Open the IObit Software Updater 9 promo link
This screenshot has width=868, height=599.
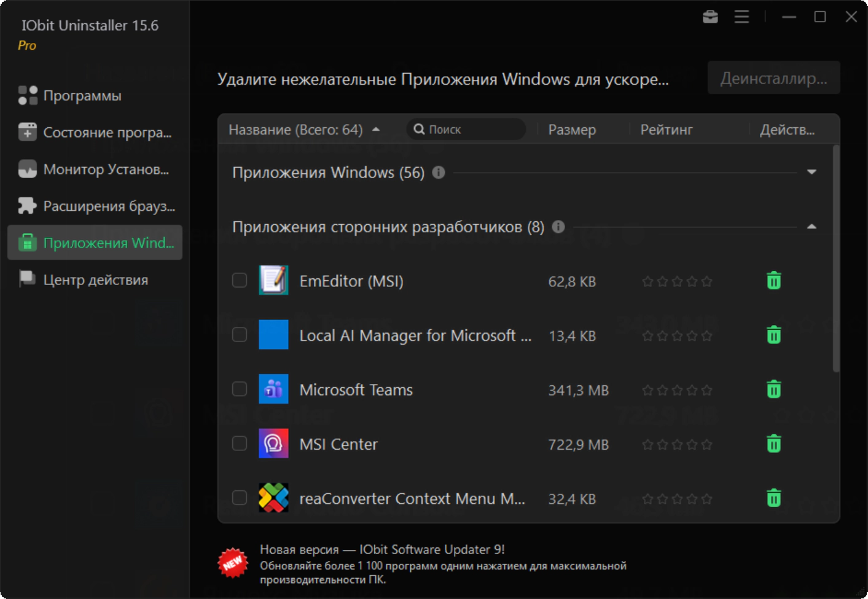pyautogui.click(x=382, y=549)
